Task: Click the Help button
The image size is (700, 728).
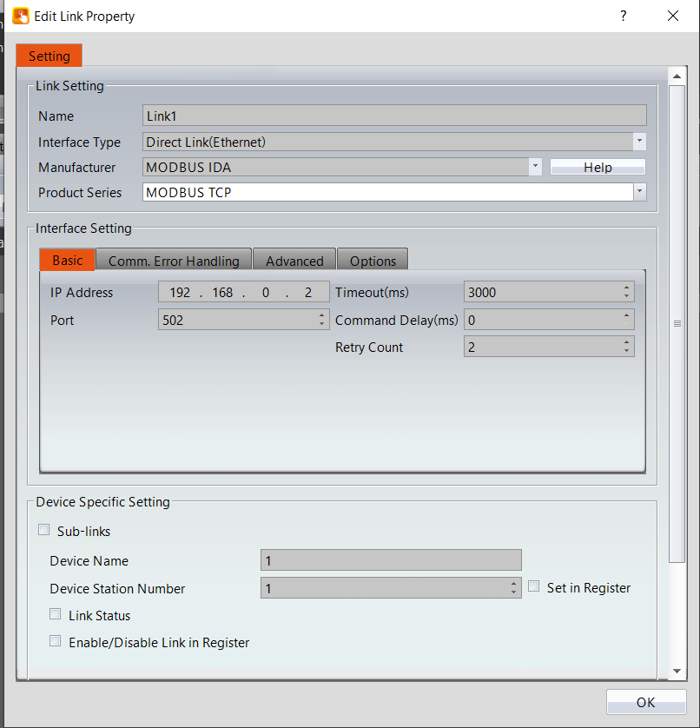Action: tap(598, 166)
